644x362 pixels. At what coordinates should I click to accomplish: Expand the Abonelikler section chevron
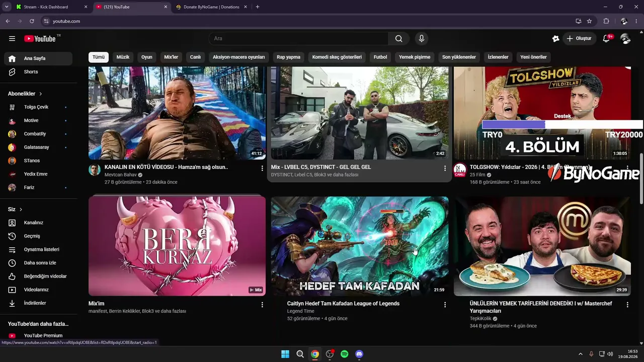point(41,94)
